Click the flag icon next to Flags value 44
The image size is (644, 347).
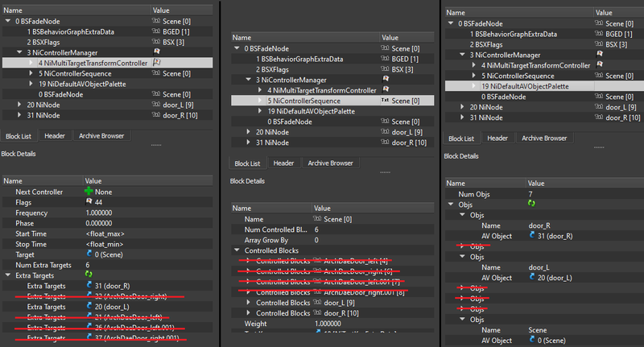(x=89, y=201)
